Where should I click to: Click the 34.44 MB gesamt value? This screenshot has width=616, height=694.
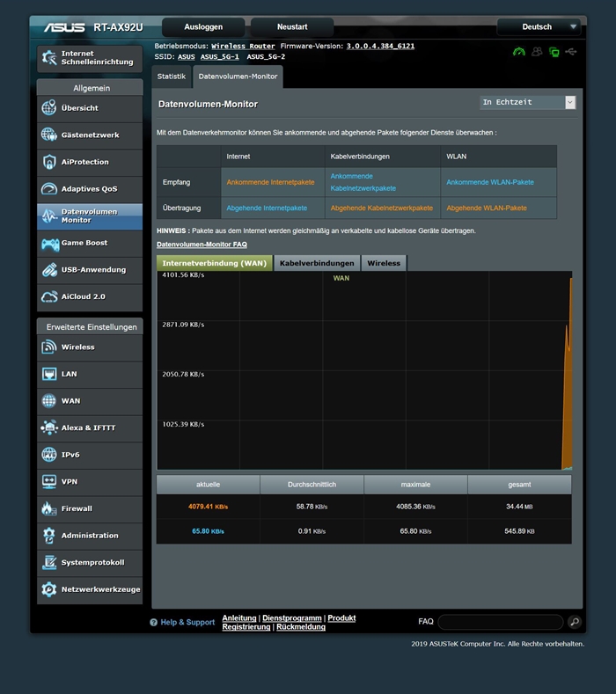coord(519,507)
